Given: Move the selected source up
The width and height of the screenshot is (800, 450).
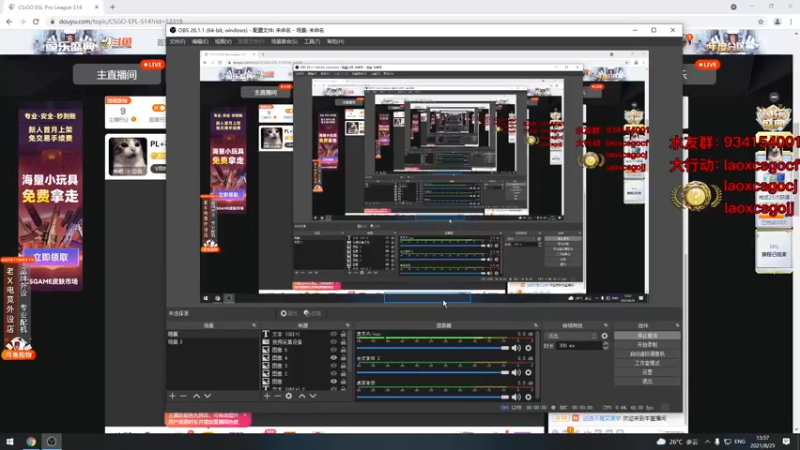Looking at the screenshot, I should (302, 396).
